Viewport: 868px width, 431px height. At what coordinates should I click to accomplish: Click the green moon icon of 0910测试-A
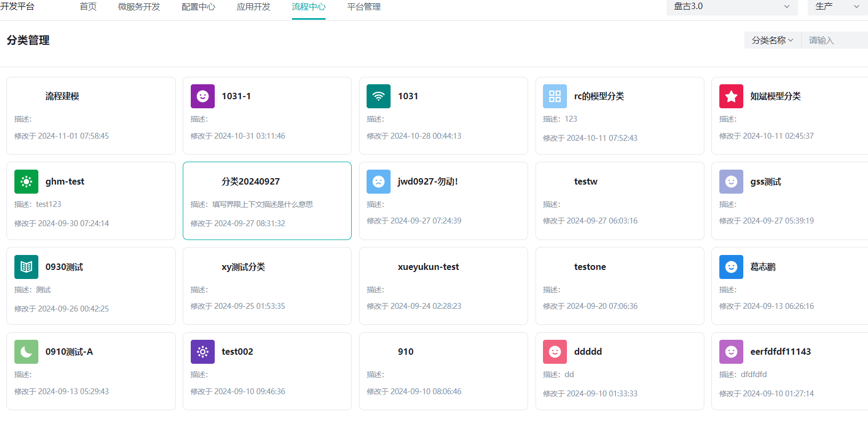click(26, 352)
